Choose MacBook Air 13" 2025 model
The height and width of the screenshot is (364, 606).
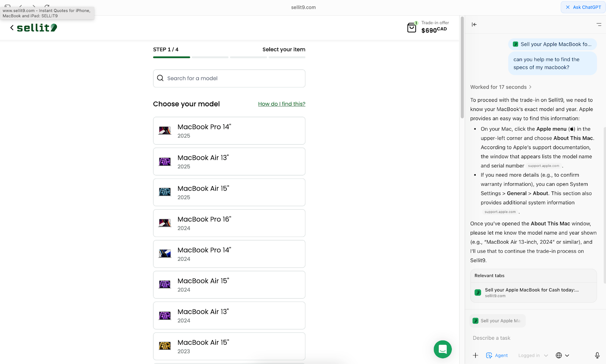(x=229, y=162)
